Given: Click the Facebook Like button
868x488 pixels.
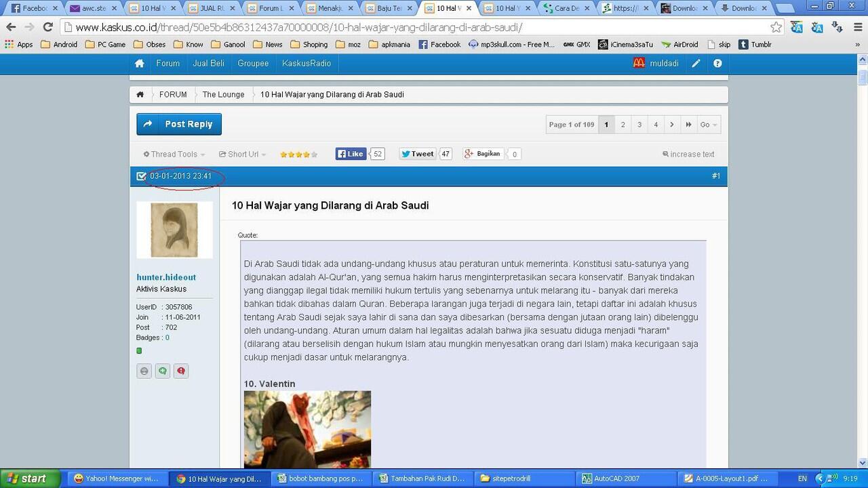Looking at the screenshot, I should [351, 154].
